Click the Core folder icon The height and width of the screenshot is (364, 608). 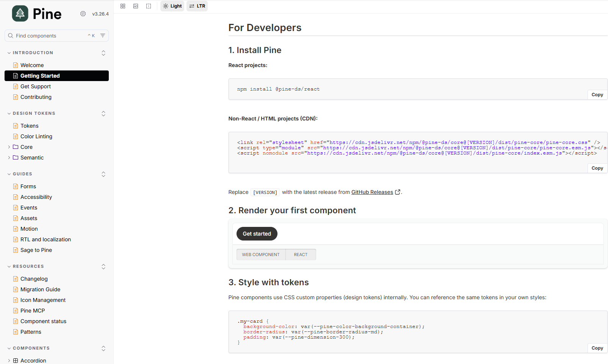tap(16, 147)
